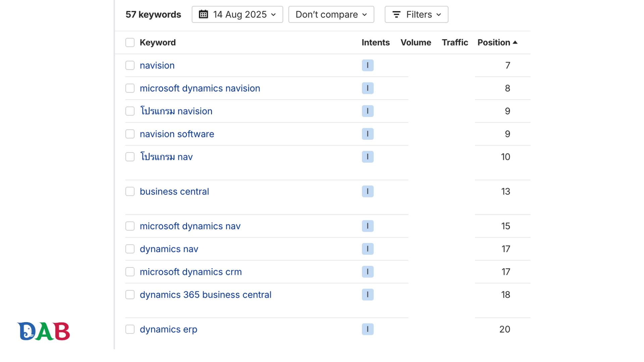
Task: Click the intent badge for business central
Action: [x=368, y=191]
